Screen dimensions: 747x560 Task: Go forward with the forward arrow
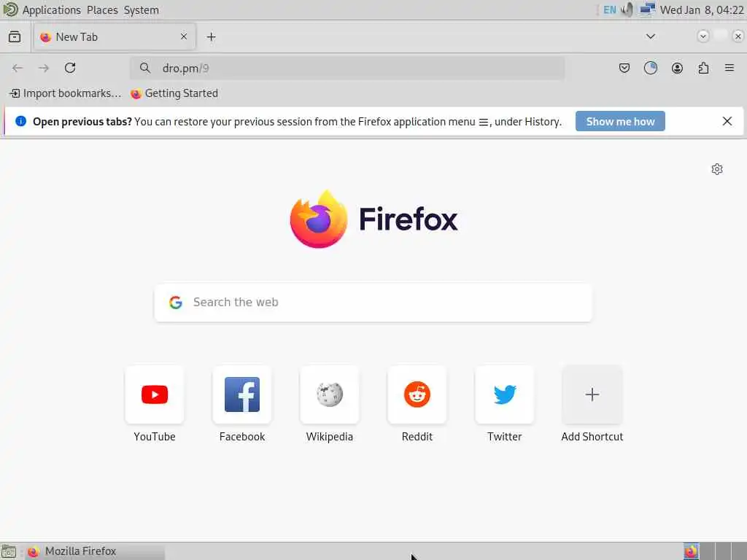pos(44,68)
